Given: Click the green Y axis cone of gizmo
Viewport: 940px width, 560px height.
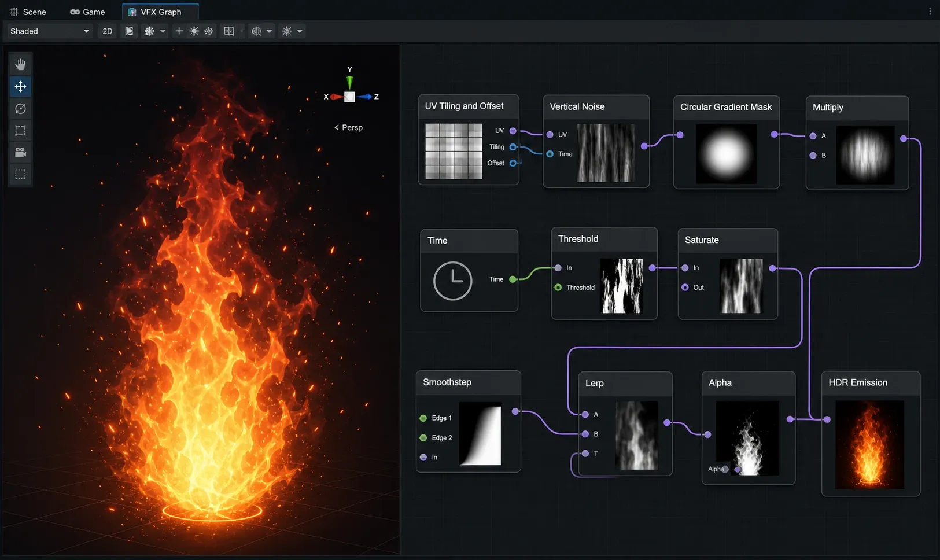Looking at the screenshot, I should point(349,82).
